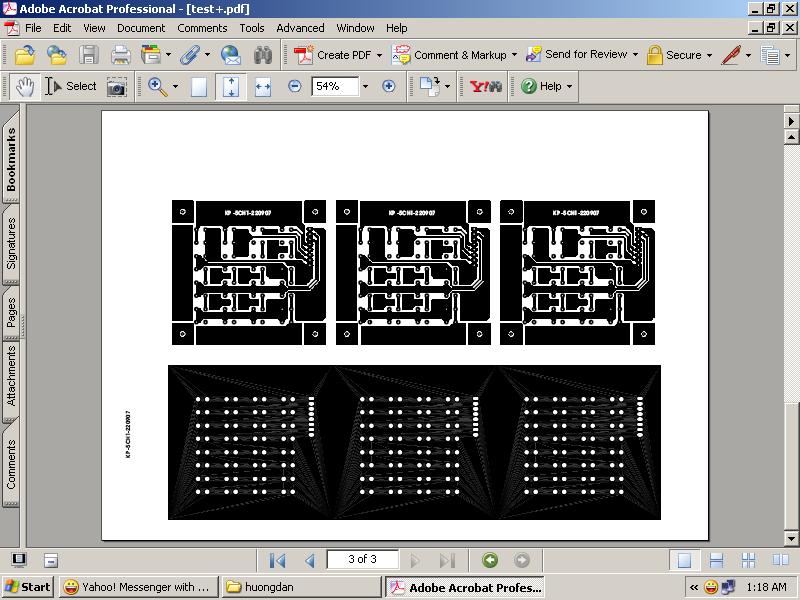Click the Email globe envelope icon
Screen dimensions: 800x600
coord(231,55)
